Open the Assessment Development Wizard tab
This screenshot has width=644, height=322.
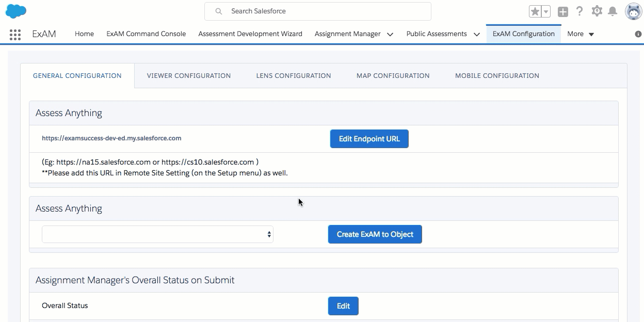click(250, 34)
